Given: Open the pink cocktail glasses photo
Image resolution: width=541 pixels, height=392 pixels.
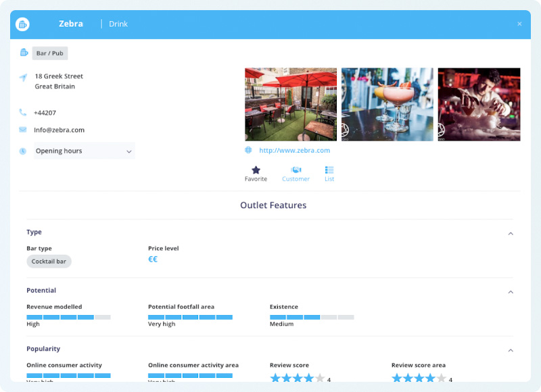Looking at the screenshot, I should pyautogui.click(x=387, y=104).
